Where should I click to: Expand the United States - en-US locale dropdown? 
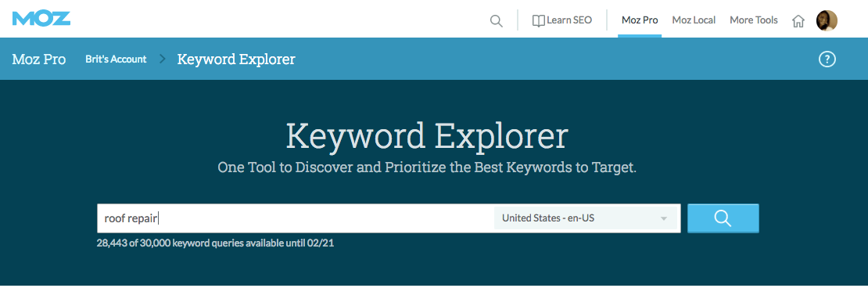pyautogui.click(x=585, y=218)
